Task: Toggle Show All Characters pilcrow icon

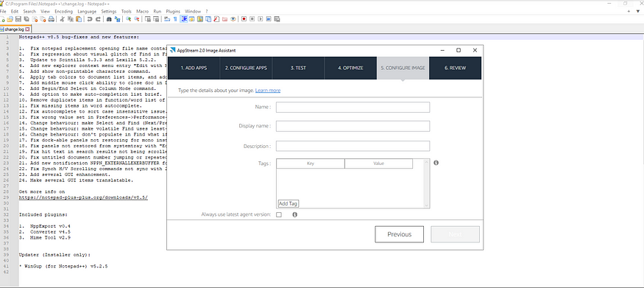Action: (175, 19)
